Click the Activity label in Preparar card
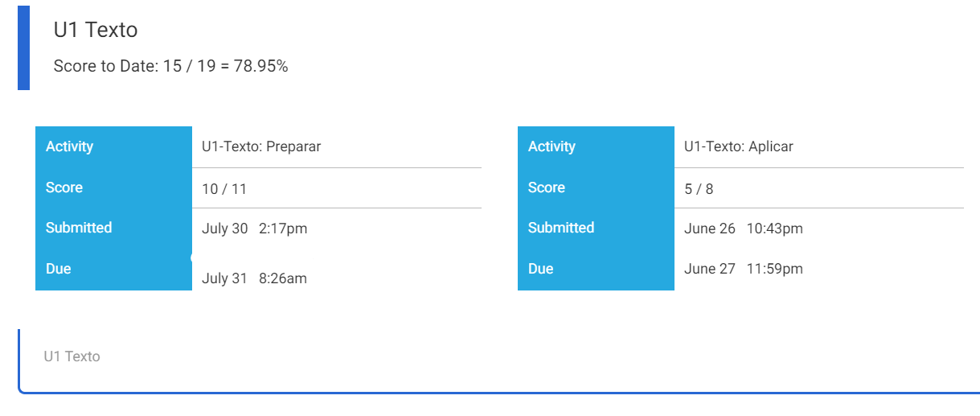The image size is (980, 416). (x=69, y=146)
